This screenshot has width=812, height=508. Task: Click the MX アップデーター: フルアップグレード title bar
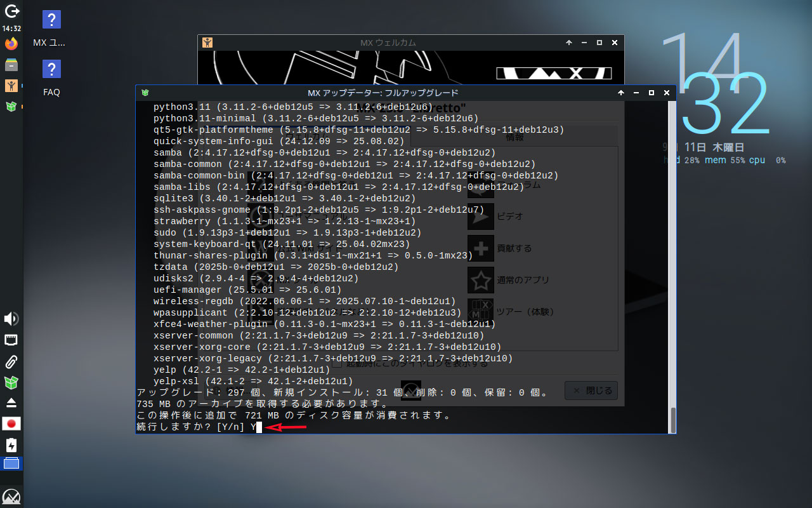(x=383, y=93)
